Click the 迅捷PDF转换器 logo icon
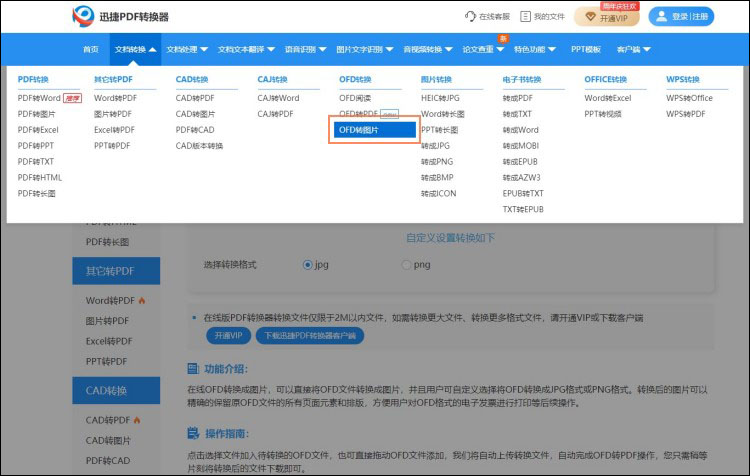The image size is (750, 476). pyautogui.click(x=83, y=16)
